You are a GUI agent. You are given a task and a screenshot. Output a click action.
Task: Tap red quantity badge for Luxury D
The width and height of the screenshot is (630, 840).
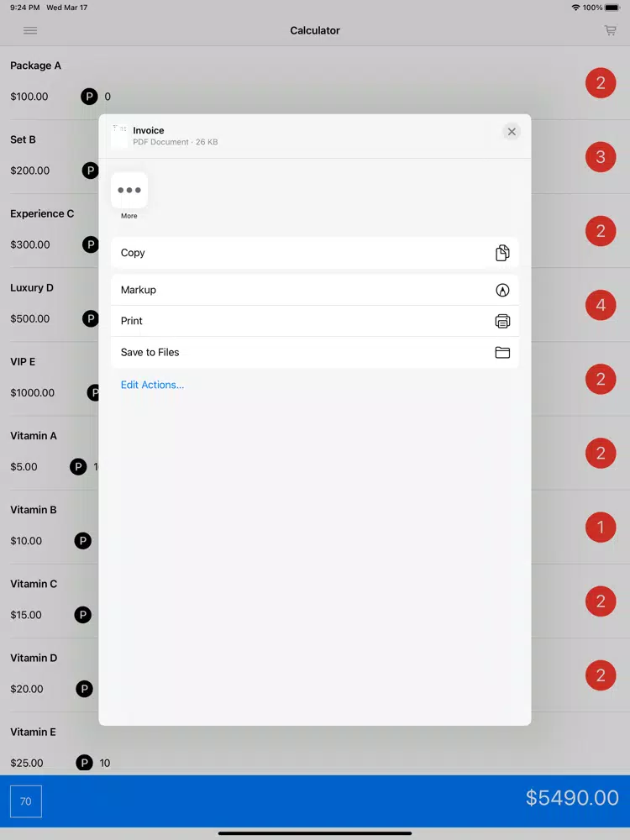tap(601, 305)
